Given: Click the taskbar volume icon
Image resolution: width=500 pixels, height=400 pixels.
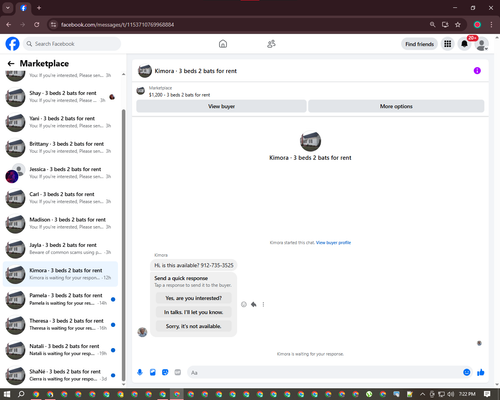Looking at the screenshot, I should point(451,394).
